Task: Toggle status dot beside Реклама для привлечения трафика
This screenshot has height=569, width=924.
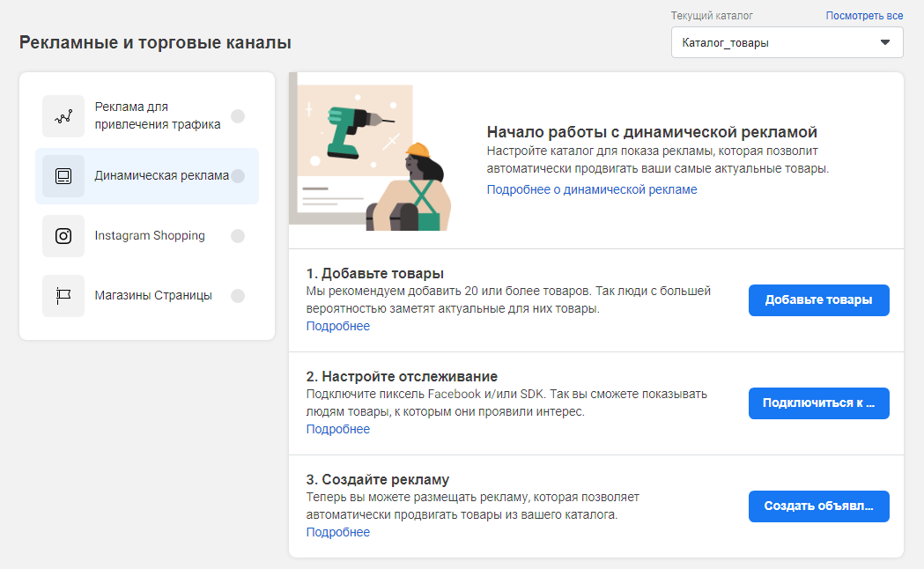Action: [x=238, y=116]
